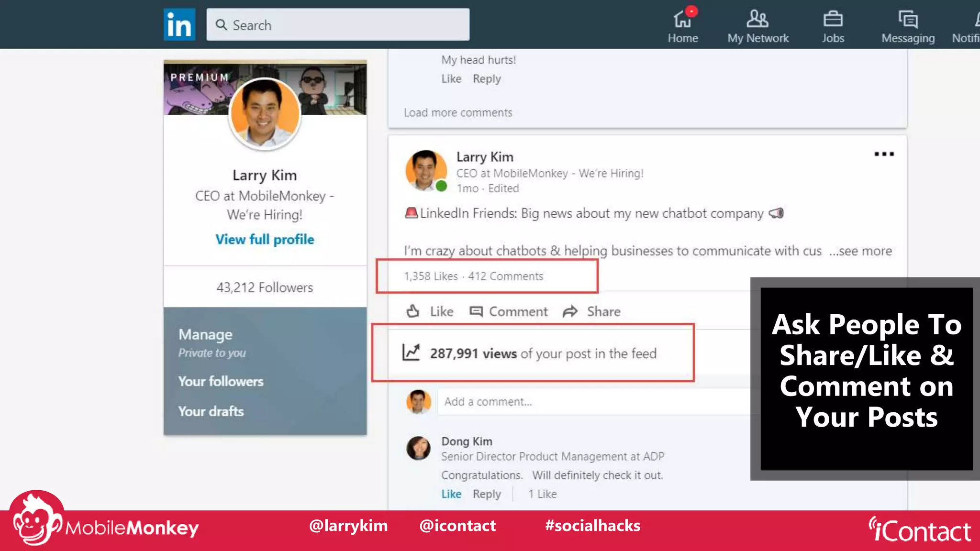Click the search magnifier icon
The height and width of the screenshot is (551, 980).
coord(221,25)
